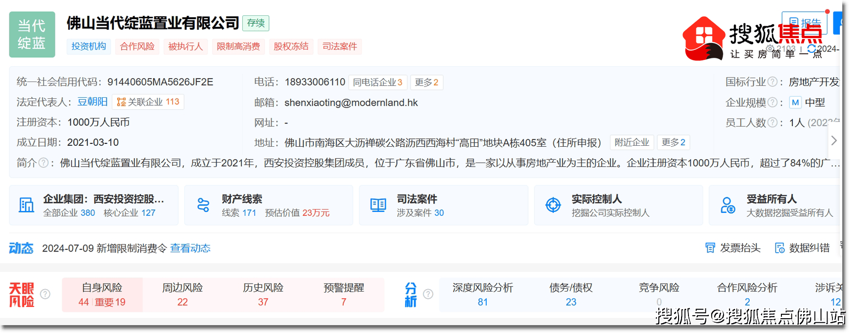Click phone number 18933006110

point(315,82)
